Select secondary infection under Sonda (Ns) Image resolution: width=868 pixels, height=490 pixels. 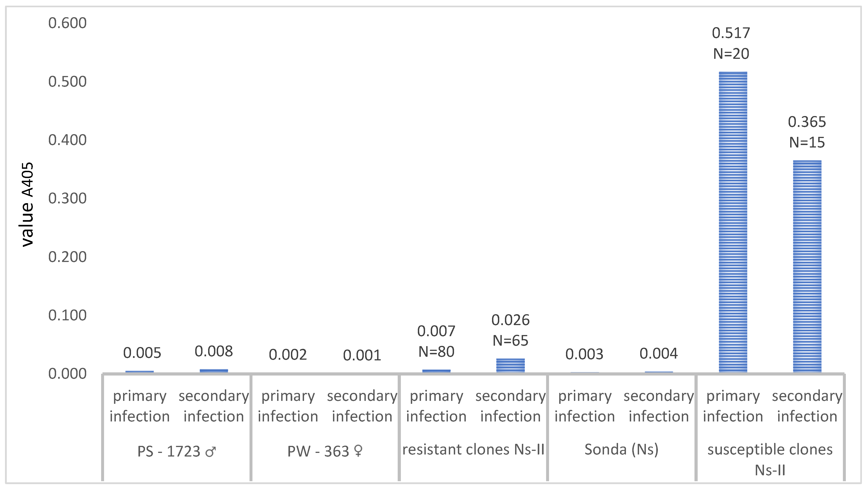(x=659, y=406)
